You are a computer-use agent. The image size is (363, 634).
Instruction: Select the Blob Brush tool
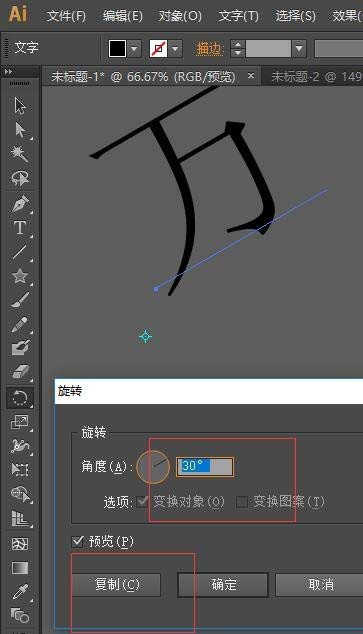(x=20, y=348)
